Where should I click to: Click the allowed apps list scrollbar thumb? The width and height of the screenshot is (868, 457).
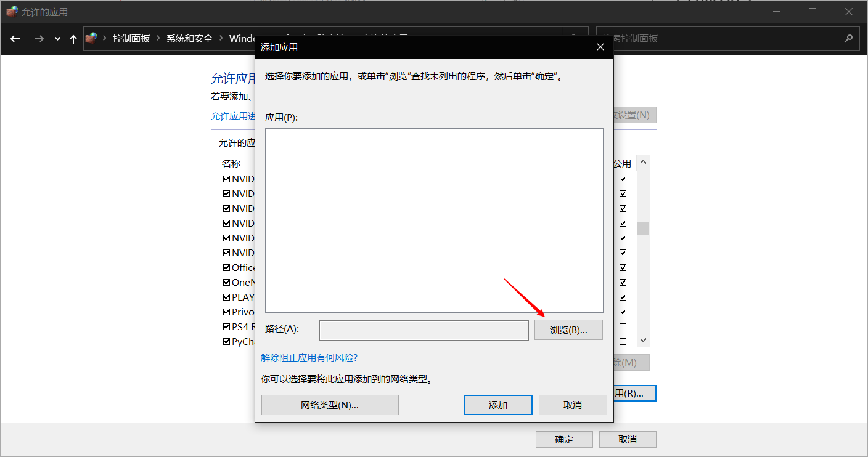(x=643, y=228)
